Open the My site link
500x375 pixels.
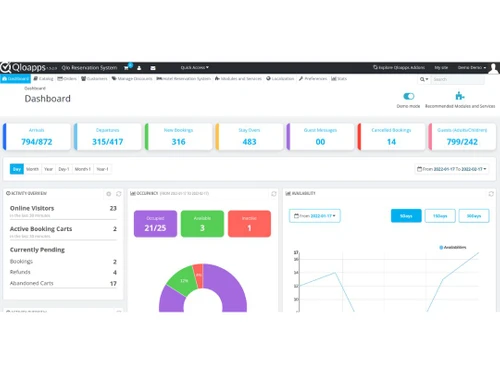441,67
